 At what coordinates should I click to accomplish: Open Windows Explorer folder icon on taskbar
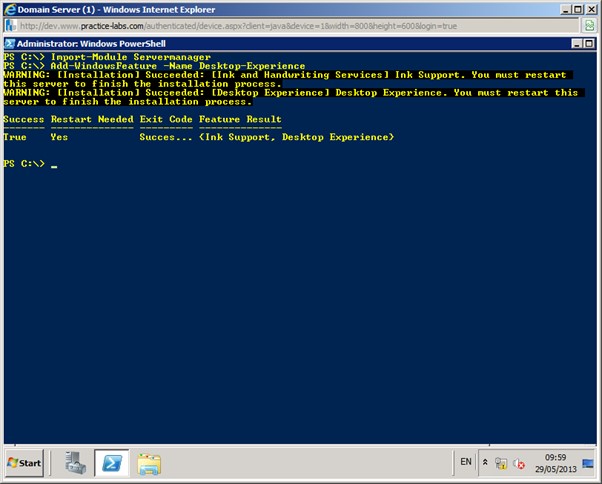(x=149, y=464)
